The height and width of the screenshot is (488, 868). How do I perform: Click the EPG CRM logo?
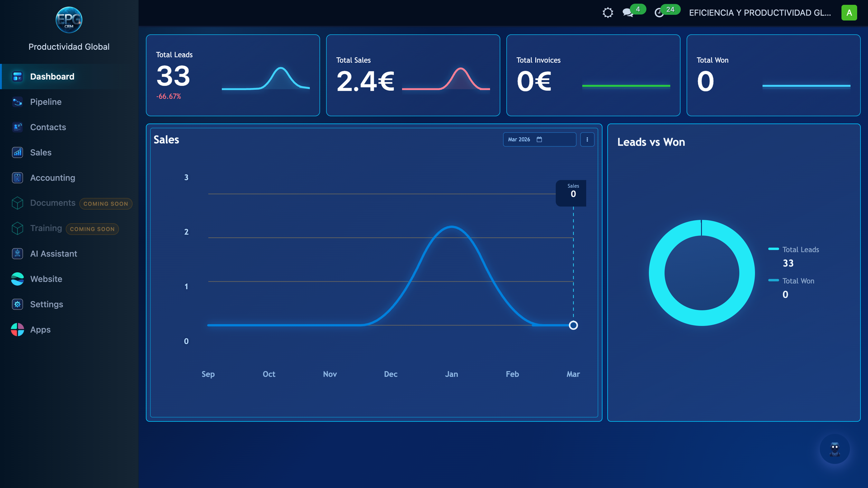[69, 20]
